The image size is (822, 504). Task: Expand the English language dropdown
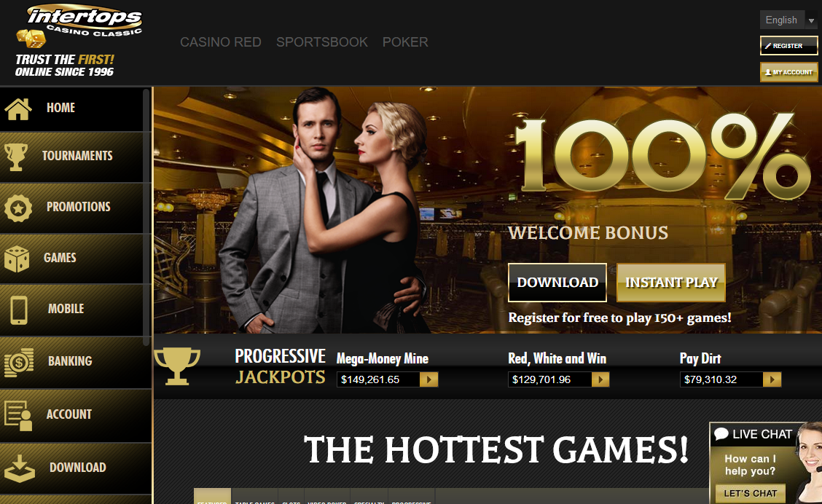789,20
